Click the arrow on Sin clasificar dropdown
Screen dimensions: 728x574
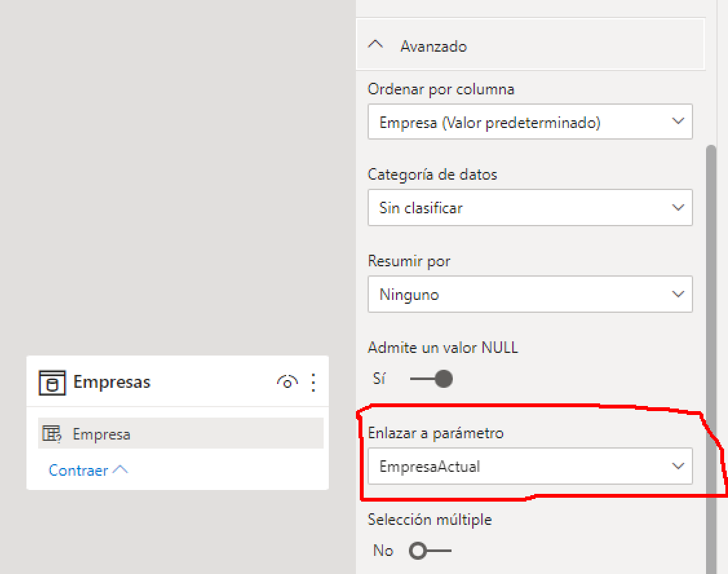pyautogui.click(x=678, y=207)
